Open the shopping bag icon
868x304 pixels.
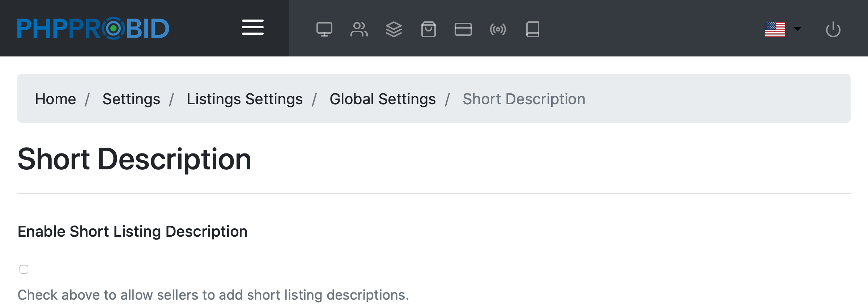pos(428,29)
